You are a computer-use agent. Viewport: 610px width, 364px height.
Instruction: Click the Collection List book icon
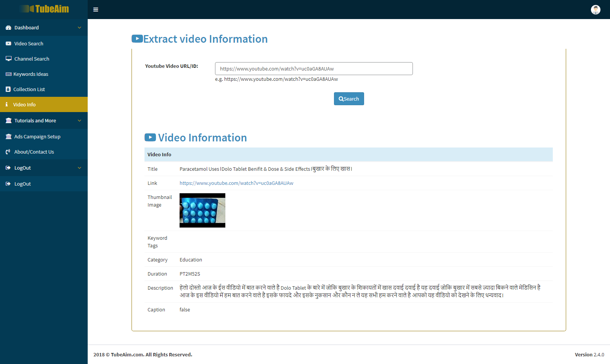(8, 89)
